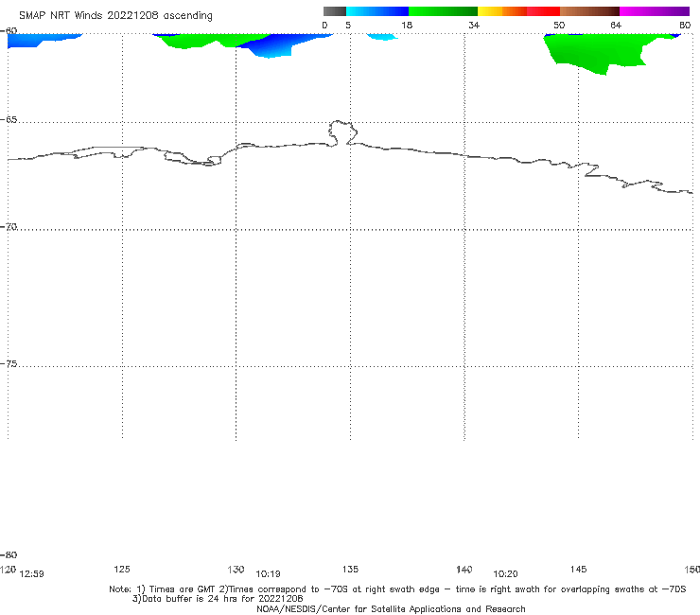The height and width of the screenshot is (615, 700).
Task: Click the longitude label '140'
Action: point(464,569)
